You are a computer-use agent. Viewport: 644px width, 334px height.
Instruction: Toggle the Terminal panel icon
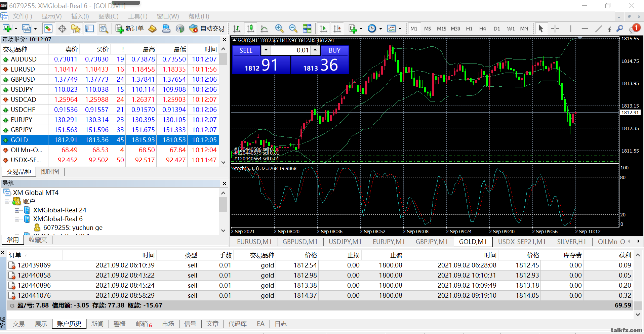pyautogui.click(x=90, y=29)
